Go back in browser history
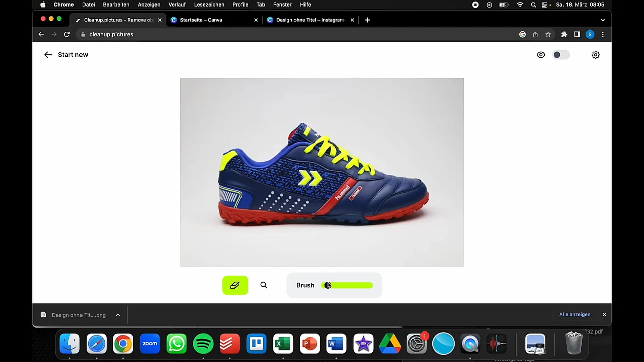 (x=41, y=34)
